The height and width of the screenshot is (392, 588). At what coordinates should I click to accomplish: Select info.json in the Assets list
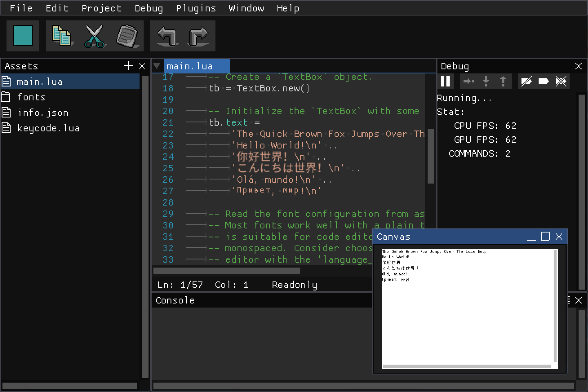point(42,113)
